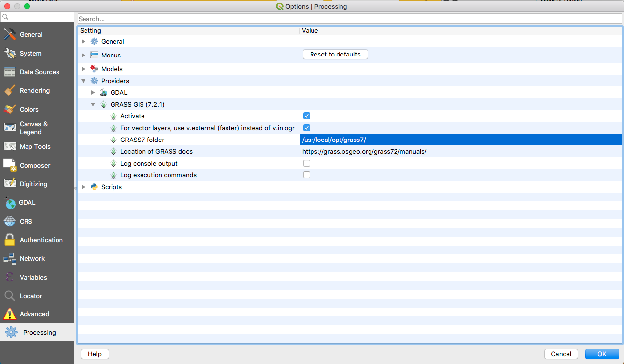
Task: Open the Variables epsilon icon
Action: 10,278
